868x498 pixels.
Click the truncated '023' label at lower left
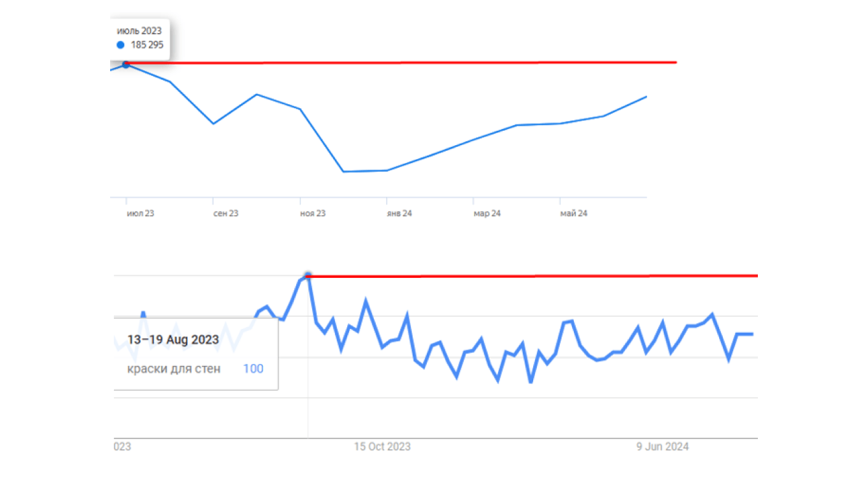122,447
